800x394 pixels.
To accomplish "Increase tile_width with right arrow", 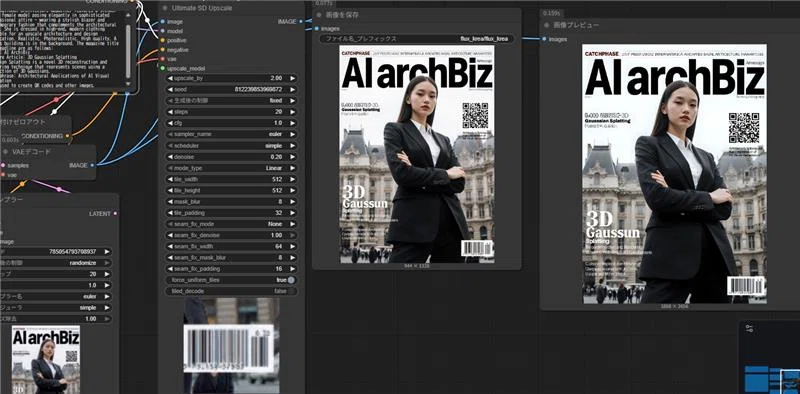I will pos(292,179).
